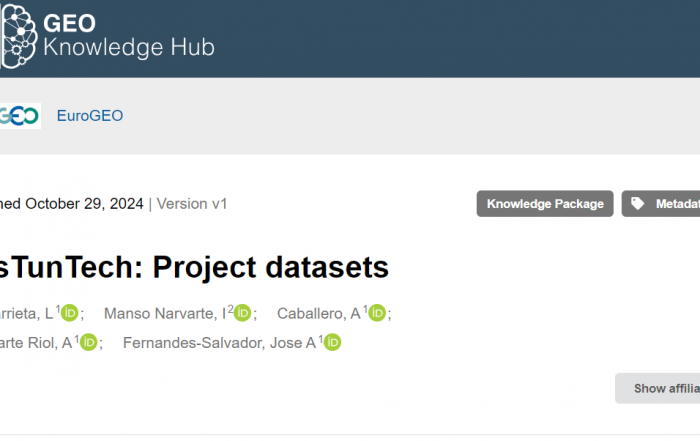Select author name ending Riol, A
This screenshot has width=700, height=441.
[x=36, y=343]
